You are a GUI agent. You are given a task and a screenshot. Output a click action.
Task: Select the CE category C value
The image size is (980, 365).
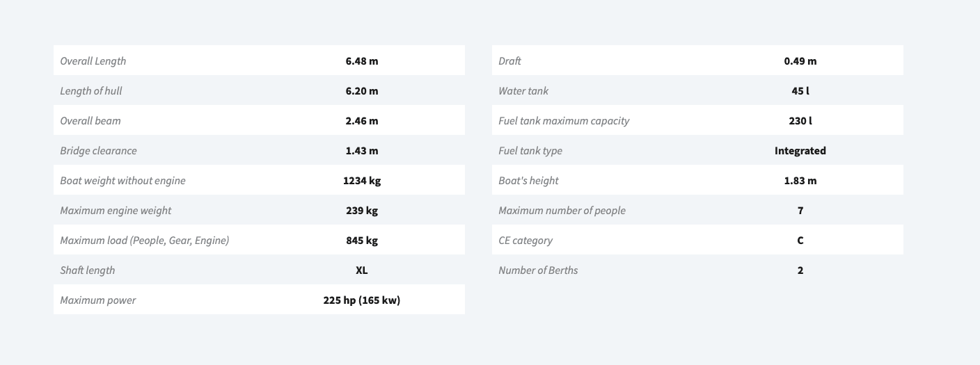[x=800, y=240]
